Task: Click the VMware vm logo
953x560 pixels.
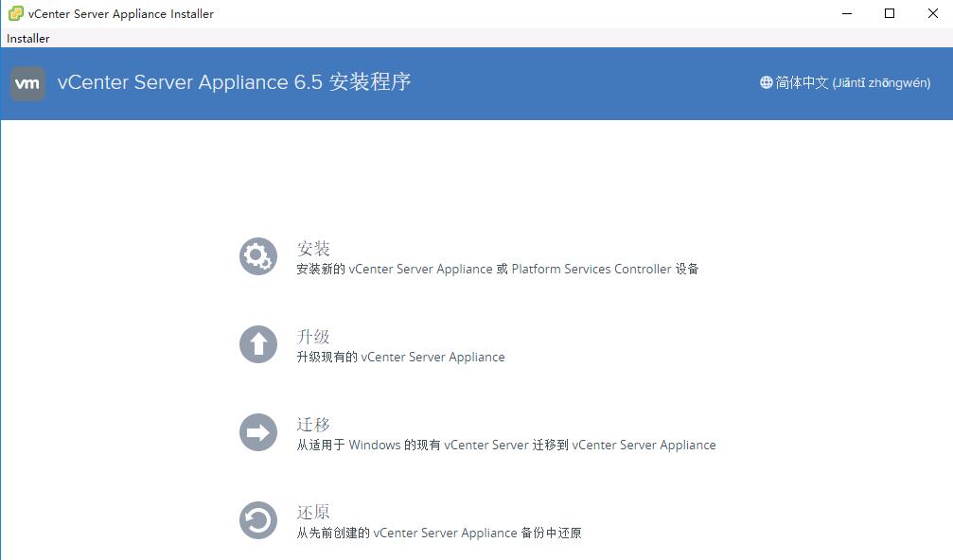Action: [x=28, y=83]
